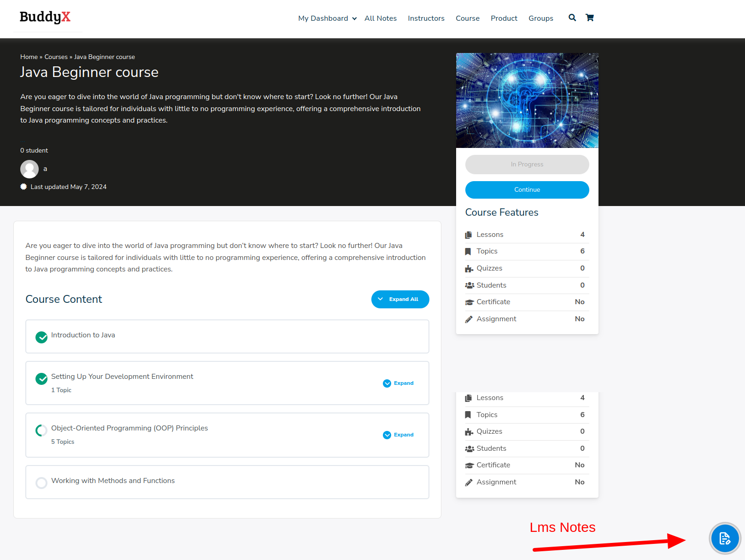Image resolution: width=745 pixels, height=560 pixels.
Task: Expand the Object-Oriented Programming lesson topics
Action: pos(399,435)
